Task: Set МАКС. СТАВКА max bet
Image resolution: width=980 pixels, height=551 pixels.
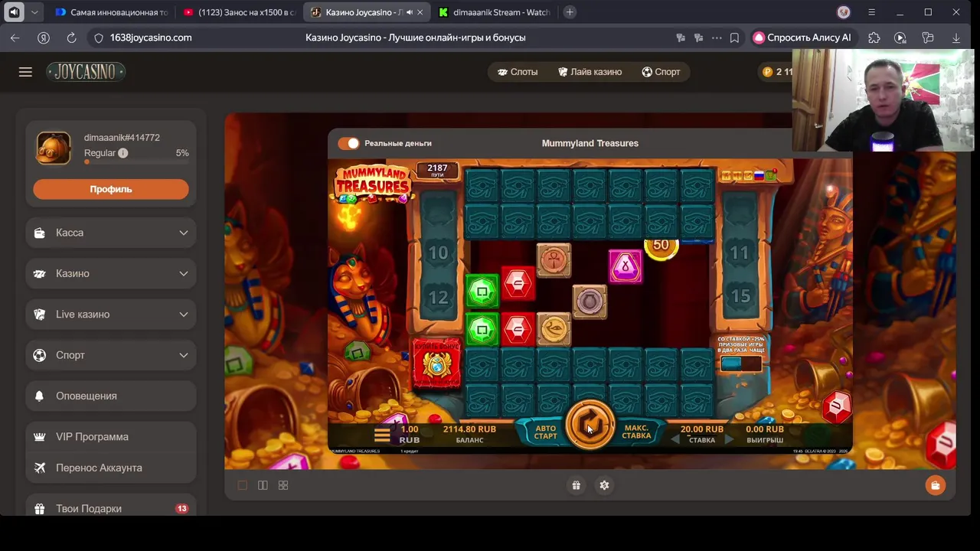Action: tap(636, 432)
